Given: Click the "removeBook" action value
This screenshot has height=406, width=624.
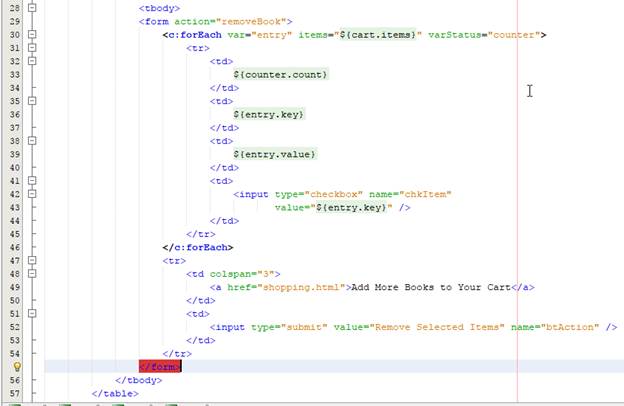Looking at the screenshot, I should [x=251, y=21].
